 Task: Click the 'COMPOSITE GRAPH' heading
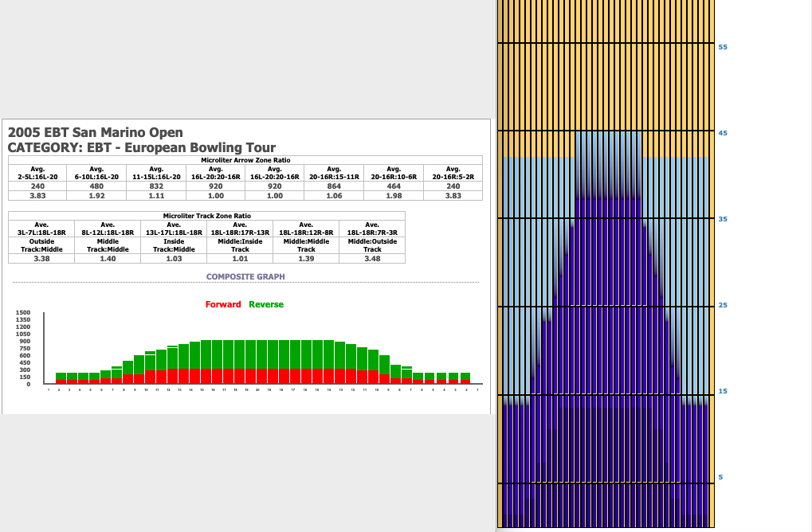point(245,277)
